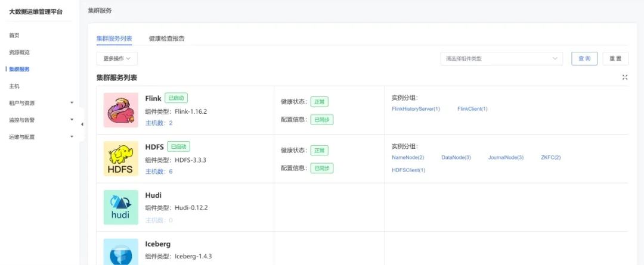Click the HDFS 主机数: 6 link
The height and width of the screenshot is (265, 644).
159,172
